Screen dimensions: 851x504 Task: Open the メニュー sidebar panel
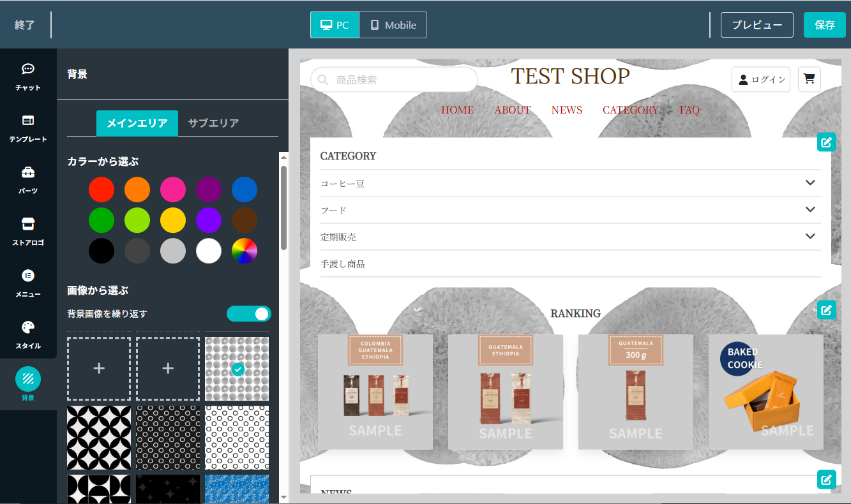pyautogui.click(x=28, y=283)
